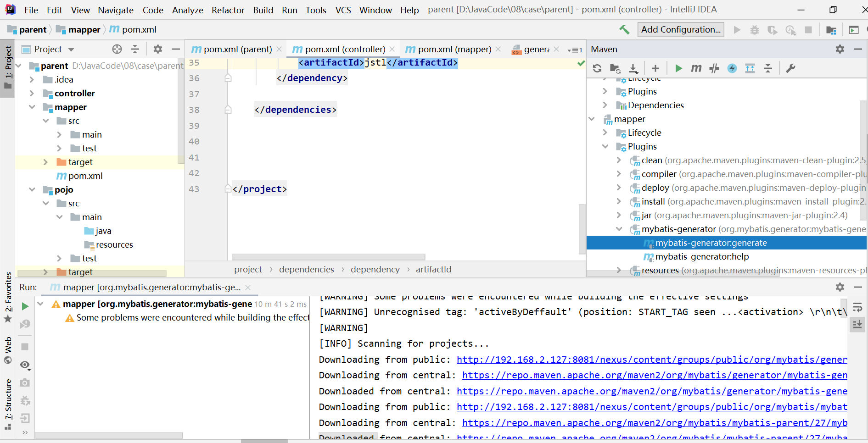868x443 pixels.
Task: Click Add Configuration... button
Action: [681, 29]
